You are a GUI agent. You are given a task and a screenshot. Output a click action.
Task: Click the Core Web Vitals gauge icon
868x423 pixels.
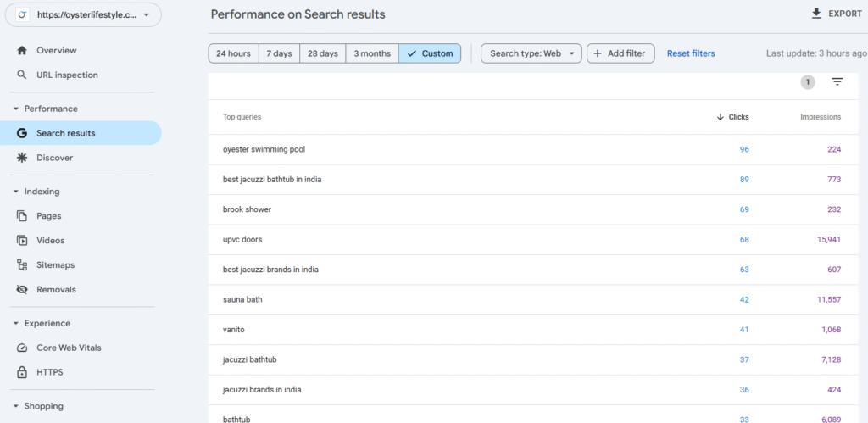click(22, 348)
